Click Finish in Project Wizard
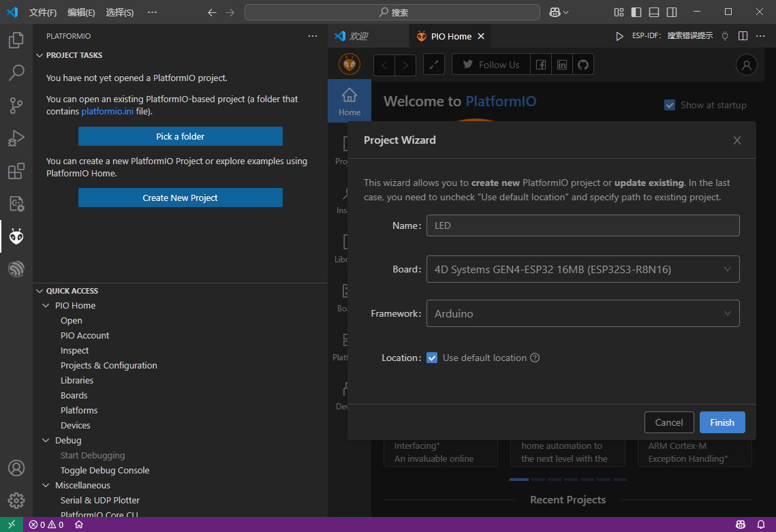Screen dimensions: 776x532 pyautogui.click(x=722, y=422)
